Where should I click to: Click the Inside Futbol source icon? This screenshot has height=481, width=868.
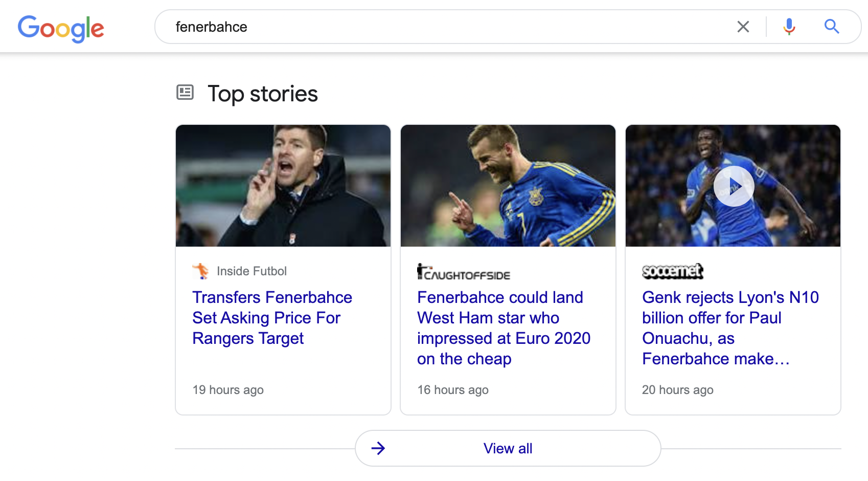pyautogui.click(x=200, y=271)
